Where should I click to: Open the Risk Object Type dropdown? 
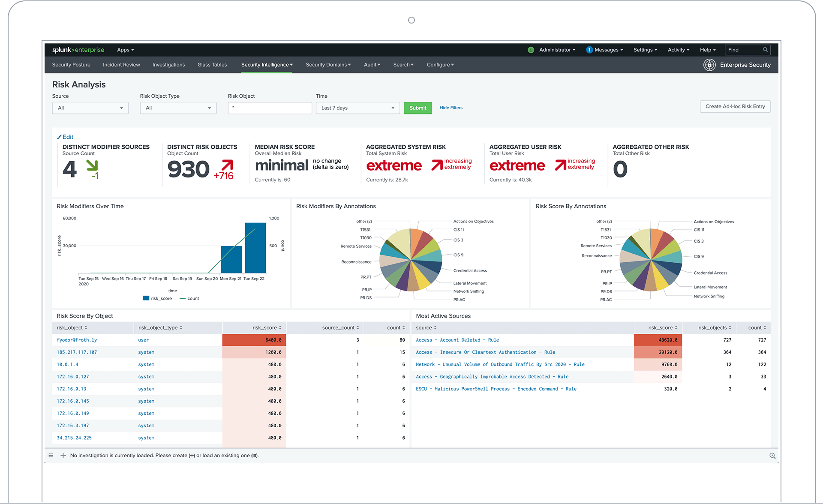[178, 108]
